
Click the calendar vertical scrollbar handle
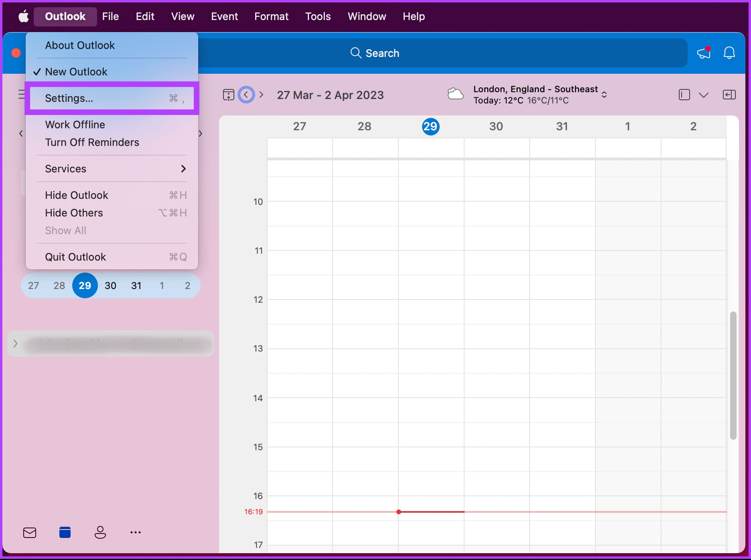(733, 376)
